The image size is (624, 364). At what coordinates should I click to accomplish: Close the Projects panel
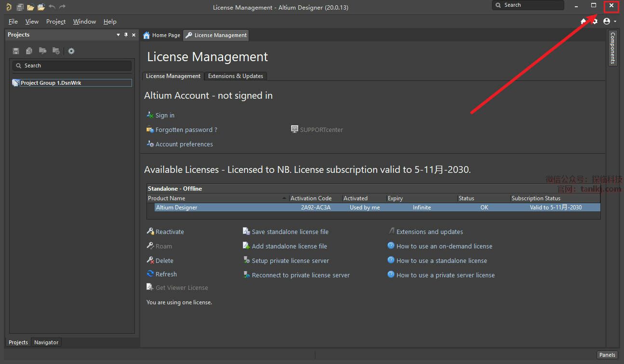pos(134,35)
